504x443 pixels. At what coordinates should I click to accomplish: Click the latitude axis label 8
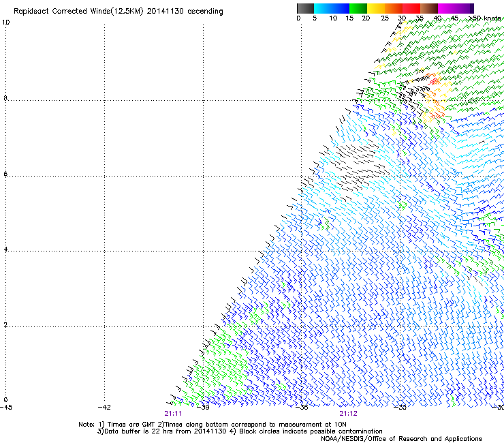click(x=5, y=98)
